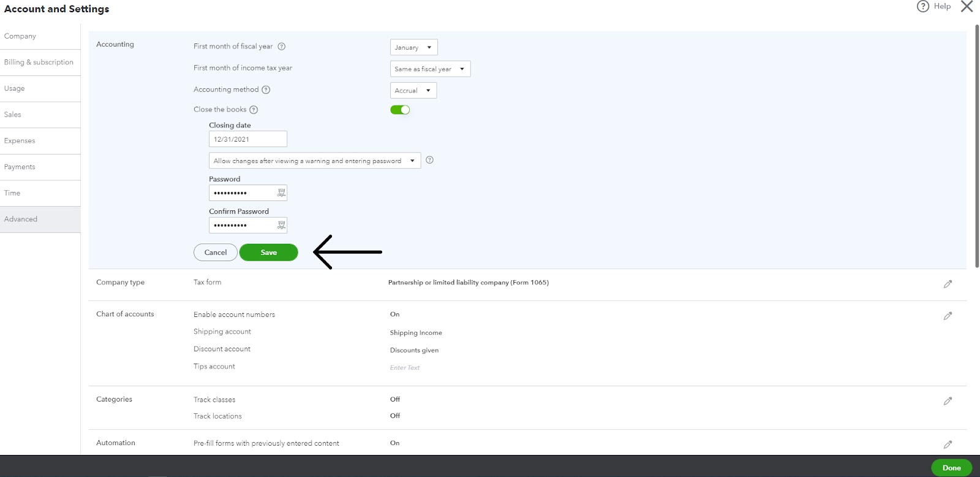Click the Accounting section heading
The image size is (980, 477).
(115, 44)
